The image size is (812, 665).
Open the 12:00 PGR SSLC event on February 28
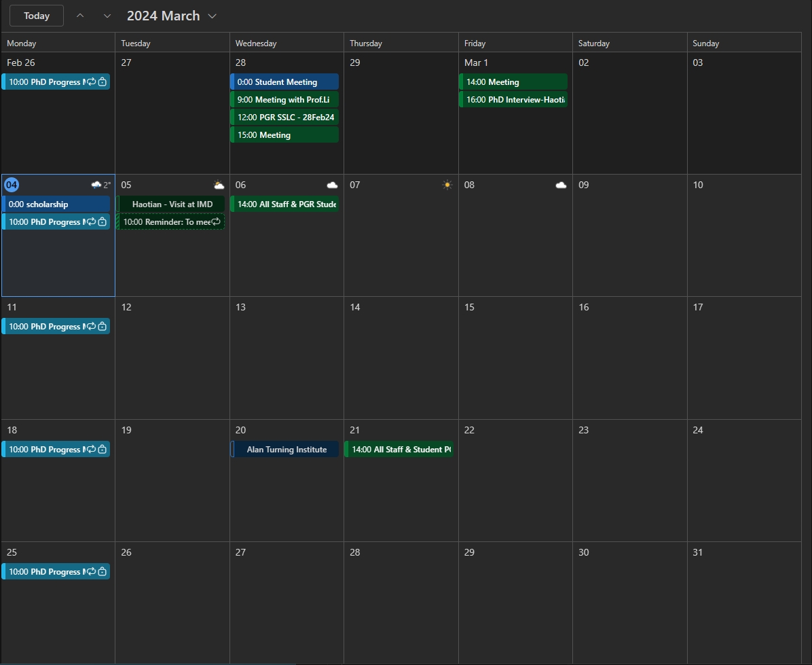tap(284, 117)
